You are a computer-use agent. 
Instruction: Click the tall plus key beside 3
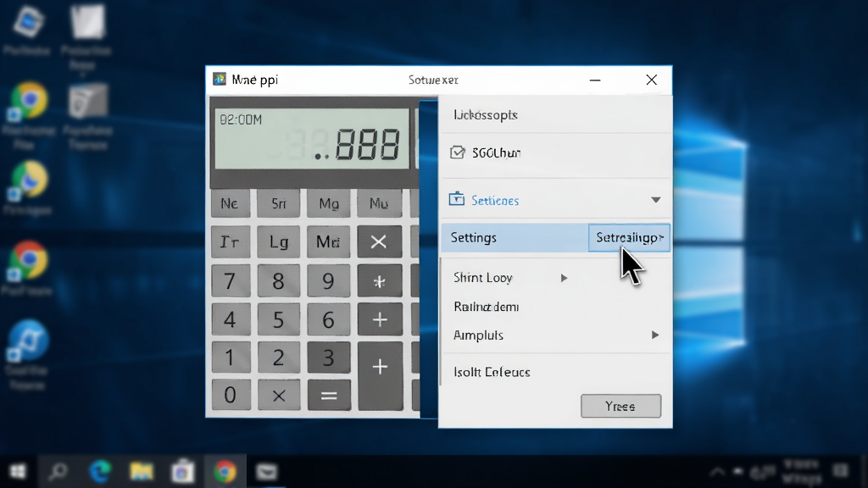pyautogui.click(x=381, y=375)
